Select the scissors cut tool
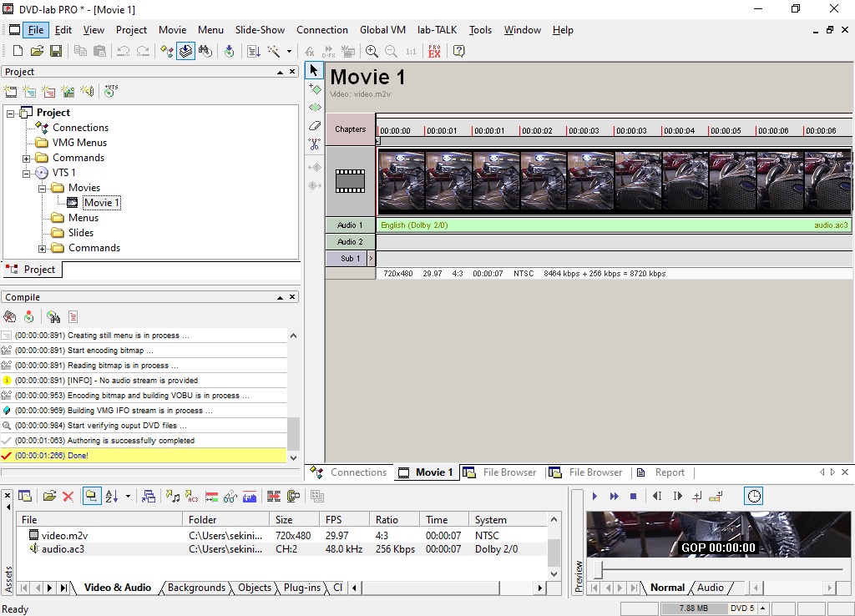 pos(315,144)
